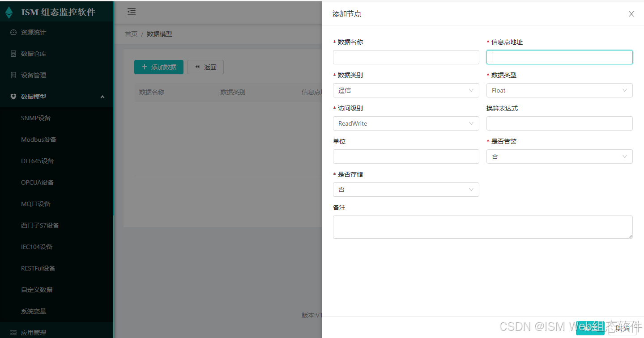Focus the 换算表达式 input field
This screenshot has width=644, height=338.
click(x=559, y=123)
